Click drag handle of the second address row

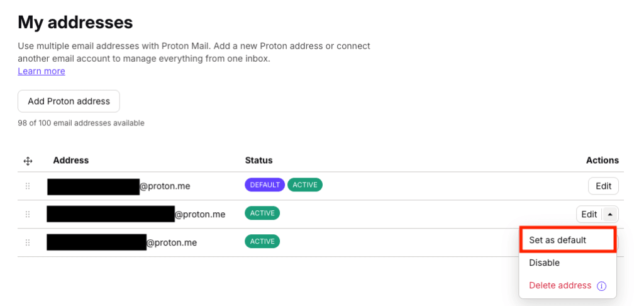[x=28, y=214]
